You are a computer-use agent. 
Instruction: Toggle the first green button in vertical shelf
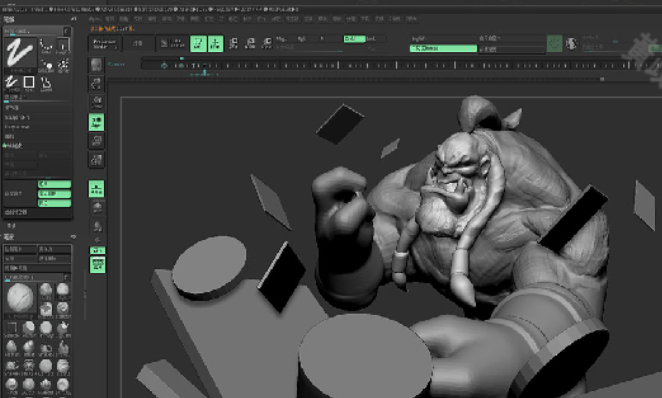tap(97, 122)
